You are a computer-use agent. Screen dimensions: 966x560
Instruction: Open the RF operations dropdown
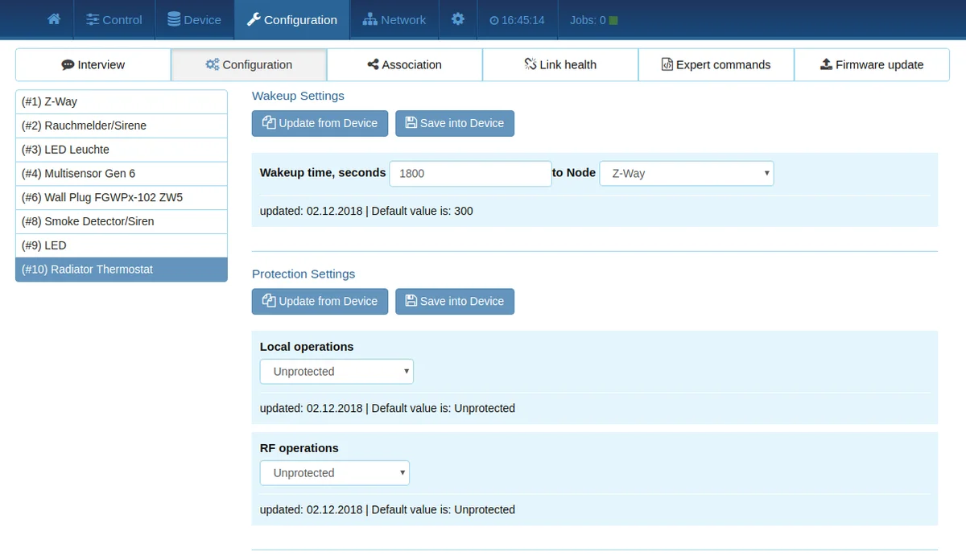(x=334, y=473)
